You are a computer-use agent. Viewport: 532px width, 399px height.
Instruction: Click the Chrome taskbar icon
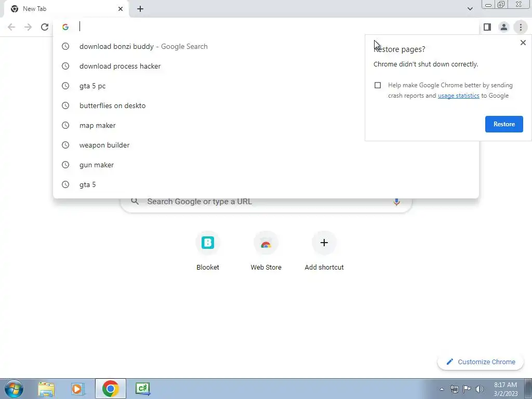coord(110,389)
